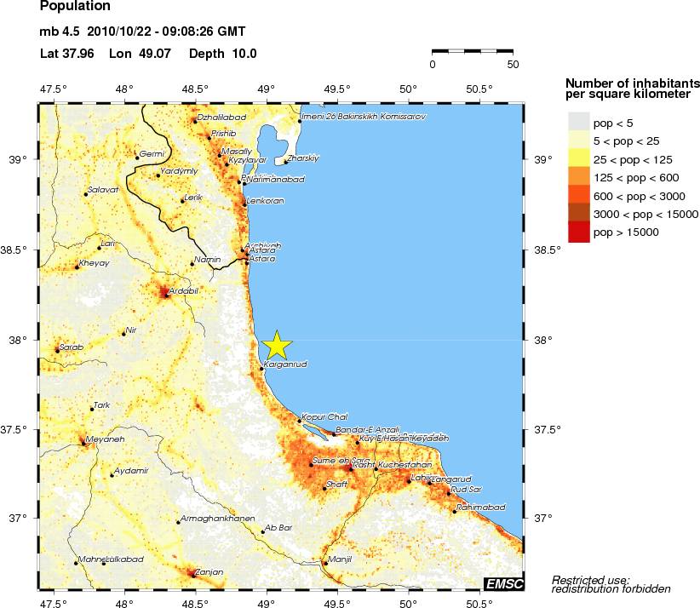Click the distance scale bar
The image size is (700, 608).
point(472,53)
